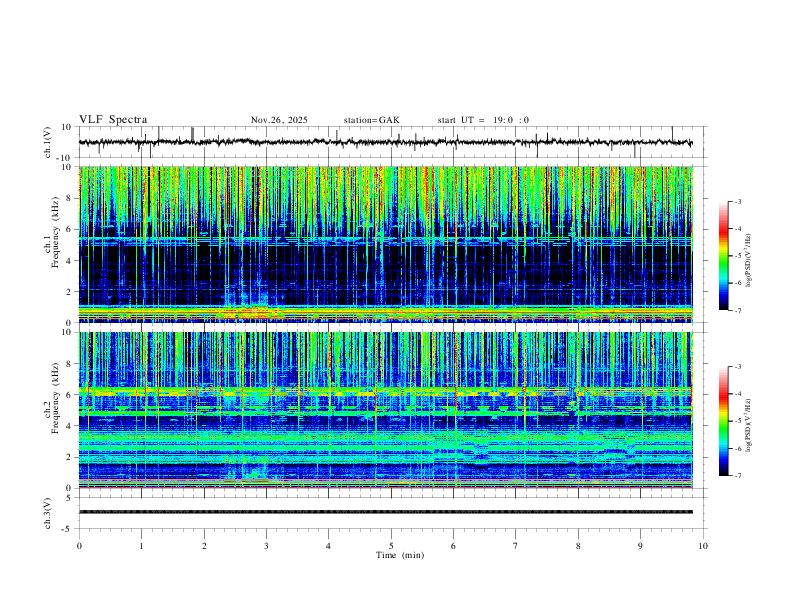Click the "start UT = 19:0 :0" text

click(x=483, y=120)
